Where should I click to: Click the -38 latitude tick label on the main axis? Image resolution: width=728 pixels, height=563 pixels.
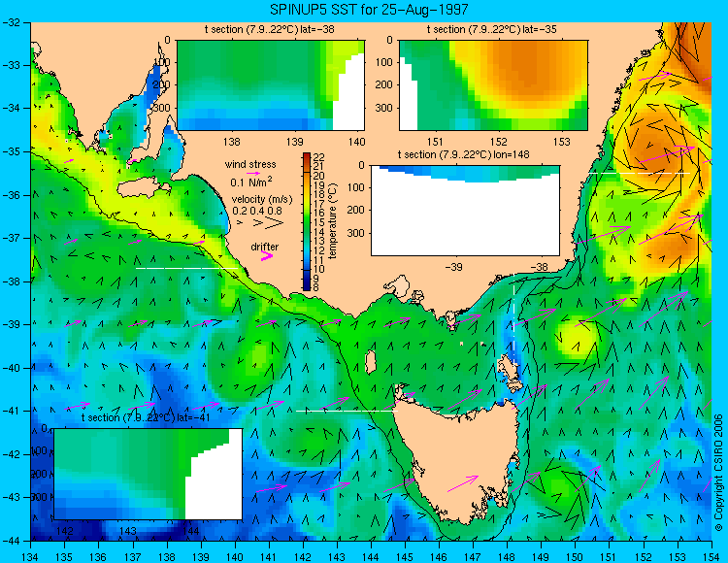coord(11,281)
